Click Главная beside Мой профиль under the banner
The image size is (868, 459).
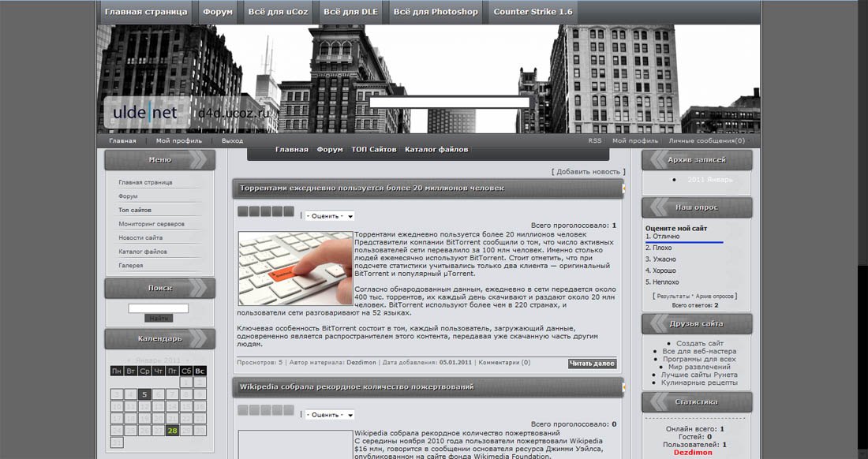(x=122, y=140)
